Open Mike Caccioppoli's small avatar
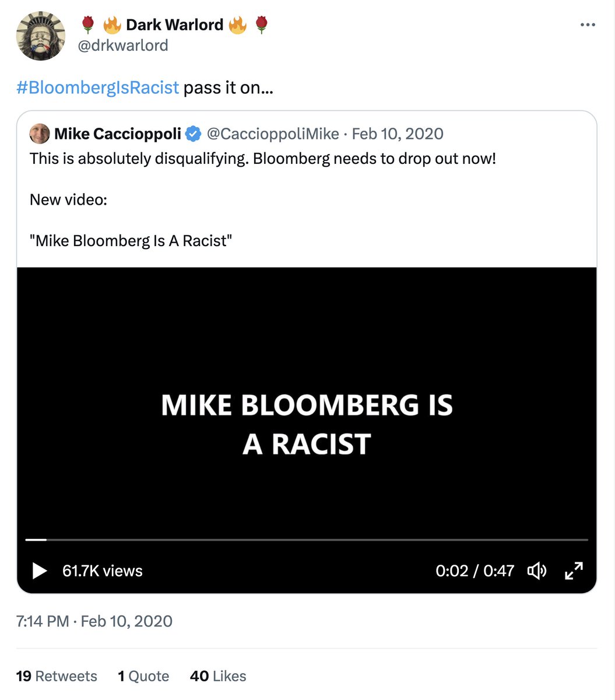This screenshot has width=615, height=700. click(40, 134)
